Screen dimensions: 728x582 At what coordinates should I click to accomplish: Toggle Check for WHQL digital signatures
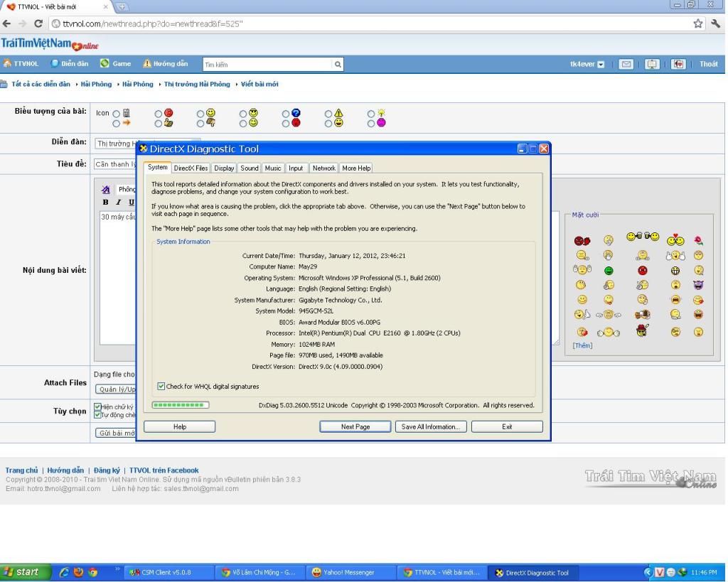pyautogui.click(x=161, y=386)
